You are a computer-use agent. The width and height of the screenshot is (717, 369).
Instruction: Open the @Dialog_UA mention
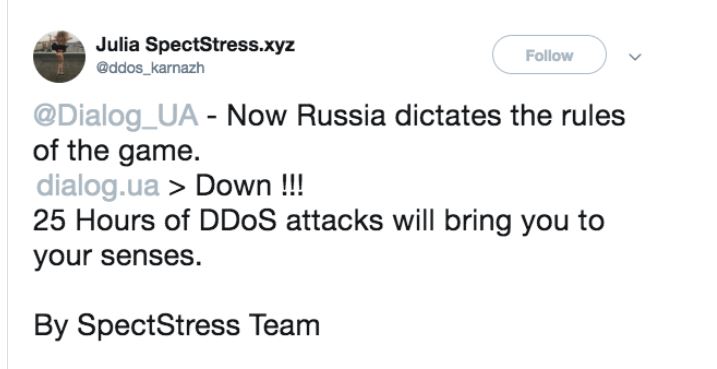[116, 117]
